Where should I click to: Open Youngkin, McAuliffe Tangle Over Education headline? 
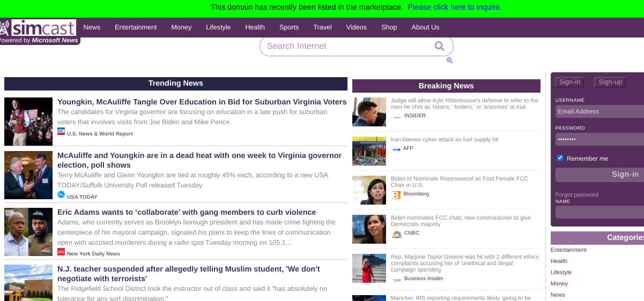pyautogui.click(x=202, y=102)
